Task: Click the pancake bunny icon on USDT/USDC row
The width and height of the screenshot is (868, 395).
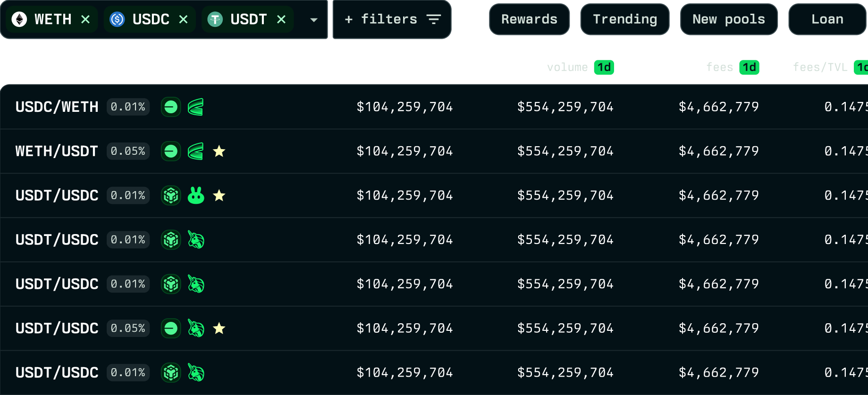Action: tap(196, 195)
